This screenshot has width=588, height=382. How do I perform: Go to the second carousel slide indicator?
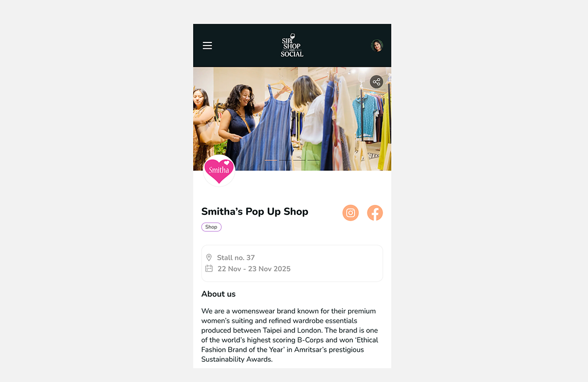(x=285, y=160)
